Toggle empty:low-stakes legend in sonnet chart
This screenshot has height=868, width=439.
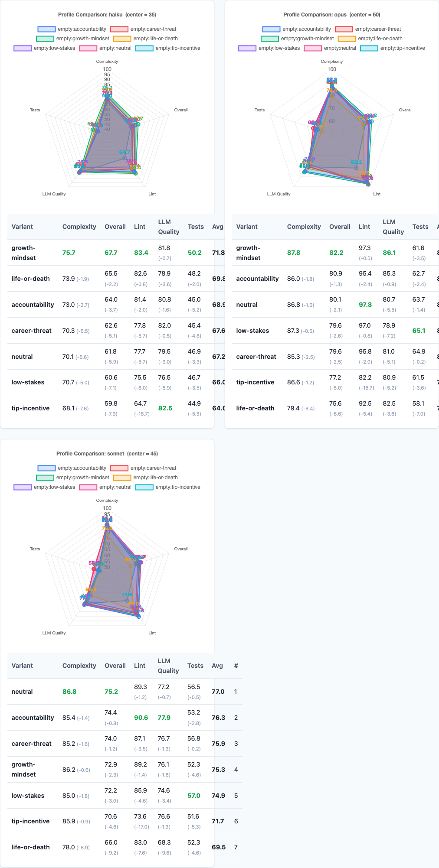point(44,487)
